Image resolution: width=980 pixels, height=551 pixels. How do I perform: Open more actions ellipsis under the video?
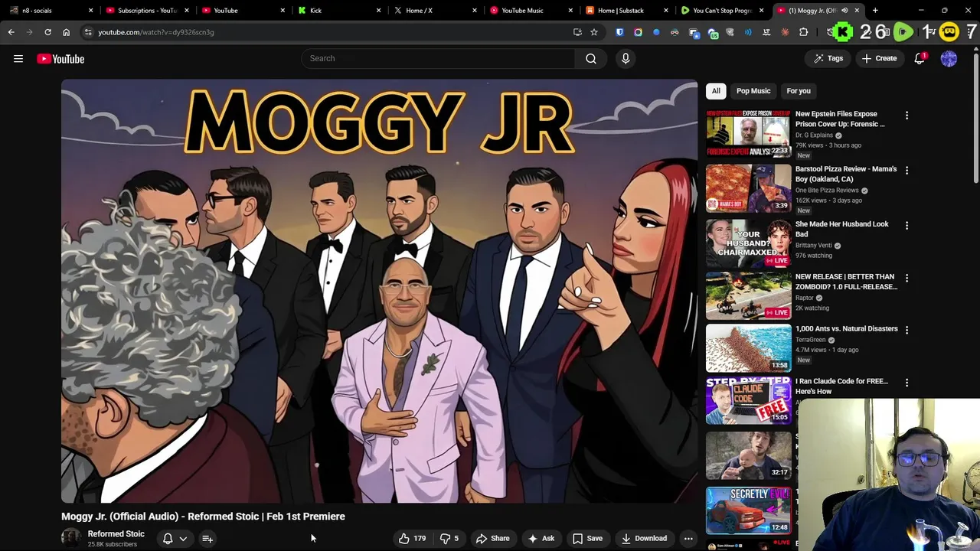point(688,538)
